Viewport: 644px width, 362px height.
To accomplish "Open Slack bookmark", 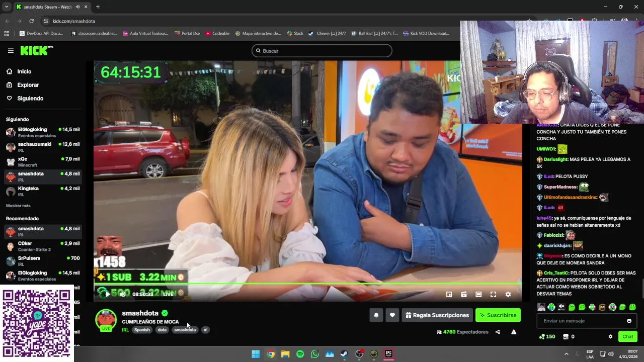I will (x=295, y=34).
